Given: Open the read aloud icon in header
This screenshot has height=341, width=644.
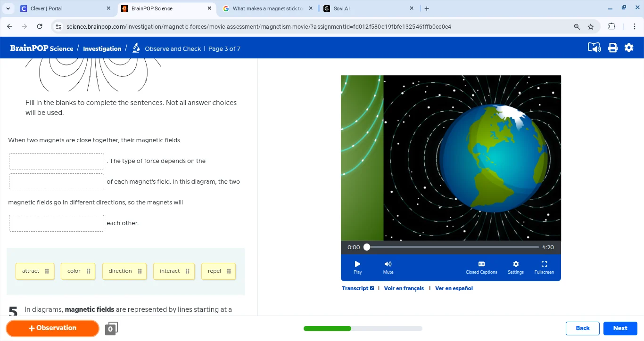Looking at the screenshot, I should pos(594,48).
